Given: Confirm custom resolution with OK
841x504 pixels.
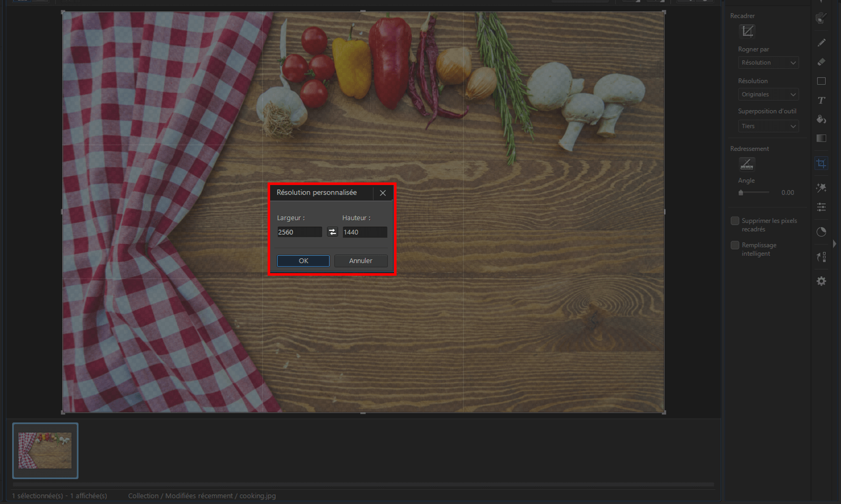Looking at the screenshot, I should 303,261.
